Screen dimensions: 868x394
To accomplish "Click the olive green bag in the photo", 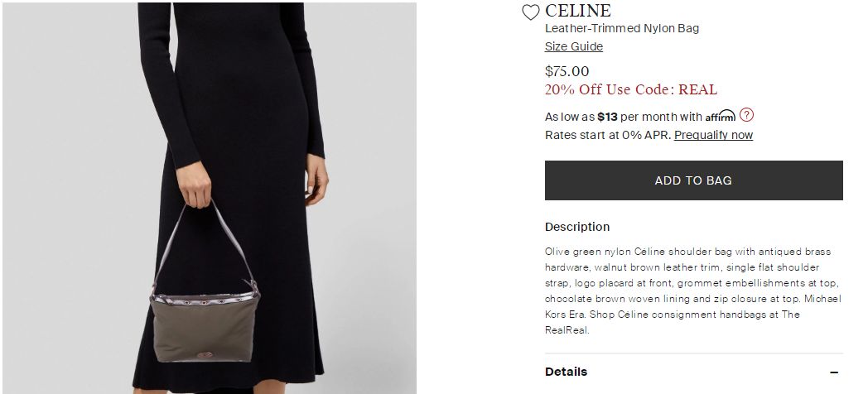I will (203, 327).
